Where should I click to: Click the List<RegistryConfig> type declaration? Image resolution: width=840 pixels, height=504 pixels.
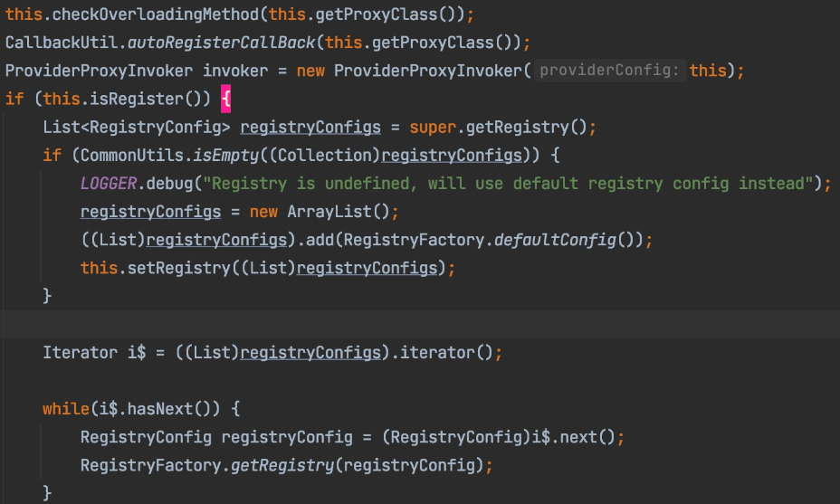(137, 128)
